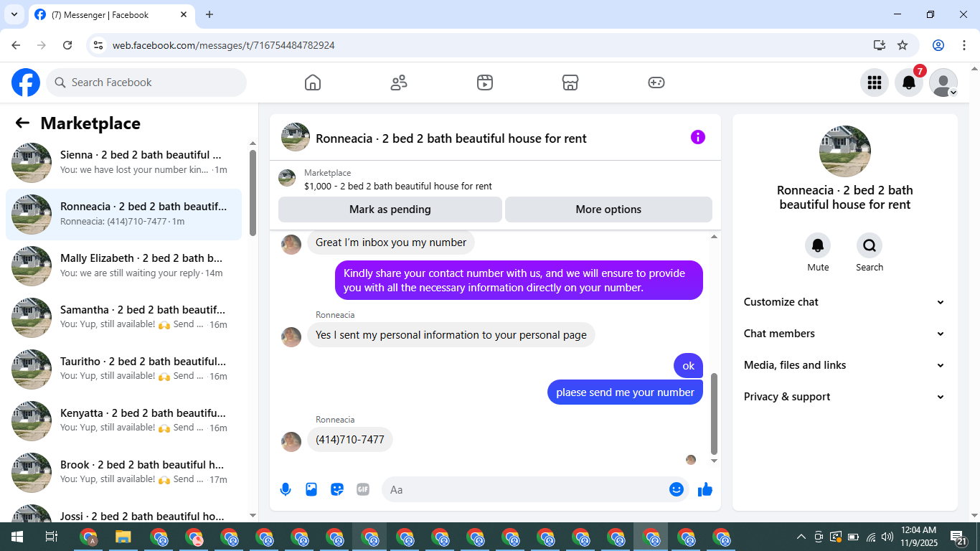Open the Windows Start menu
980x551 pixels.
pos(17,537)
